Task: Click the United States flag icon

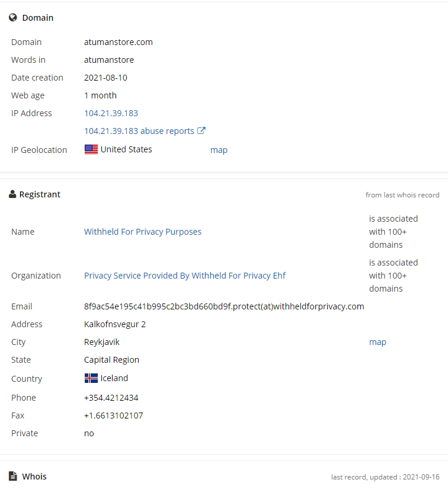Action: 91,149
